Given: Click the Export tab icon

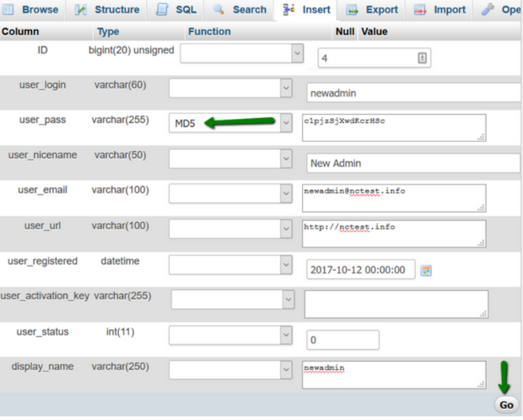Looking at the screenshot, I should pos(353,10).
